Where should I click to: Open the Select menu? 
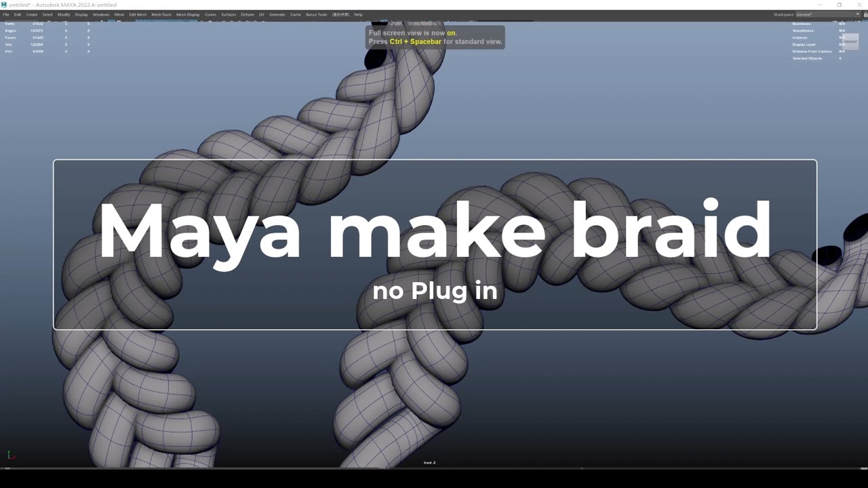coord(47,14)
